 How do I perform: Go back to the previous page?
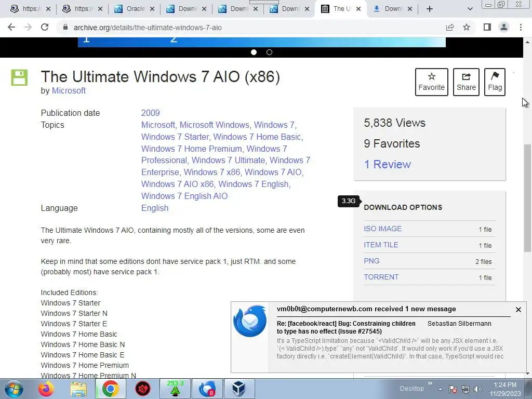[x=11, y=27]
